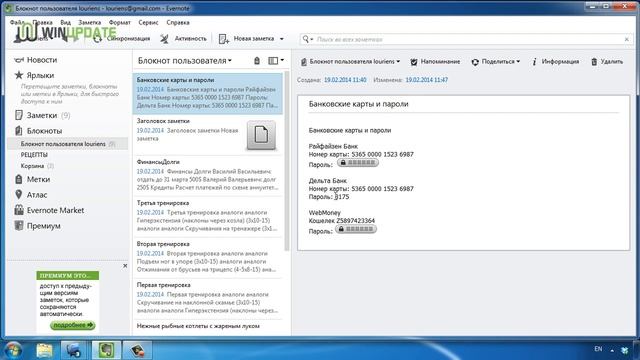This screenshot has height=360, width=640.
Task: Select Ярлыки star icon in sidebar
Action: (19, 75)
